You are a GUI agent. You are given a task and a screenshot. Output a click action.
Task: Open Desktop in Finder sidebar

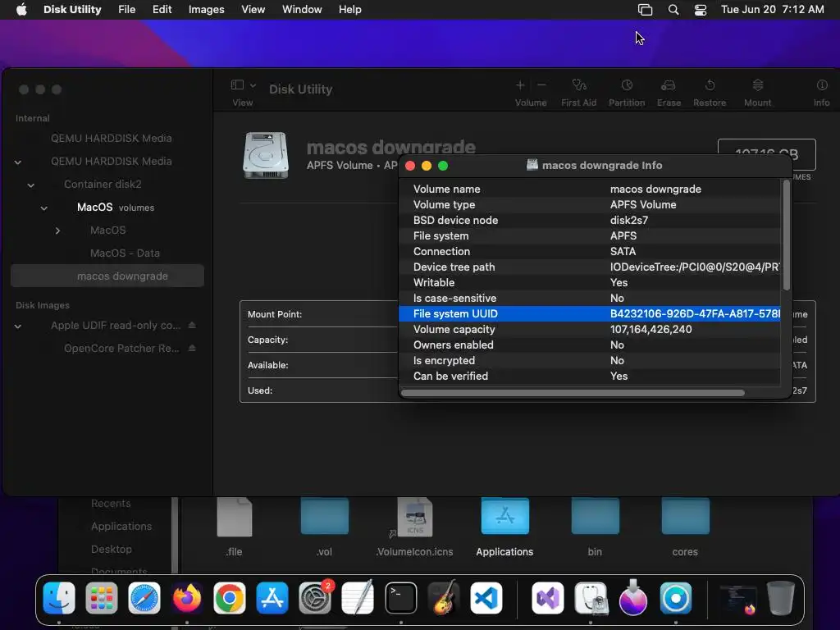click(x=112, y=549)
